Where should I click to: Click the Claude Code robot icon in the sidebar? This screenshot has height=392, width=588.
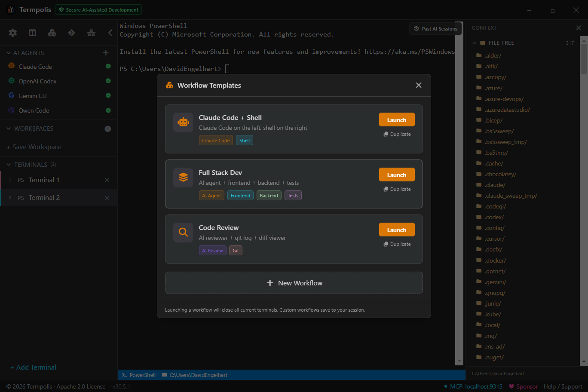12,66
